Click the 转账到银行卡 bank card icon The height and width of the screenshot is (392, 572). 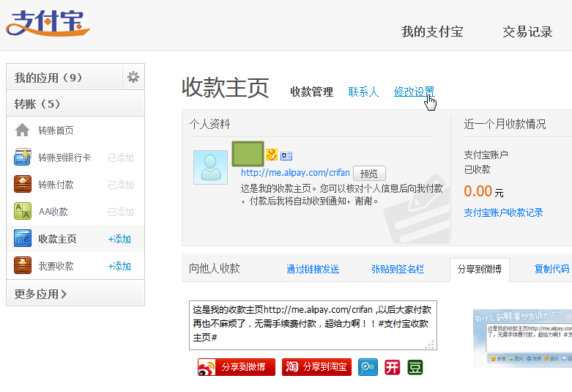(22, 157)
